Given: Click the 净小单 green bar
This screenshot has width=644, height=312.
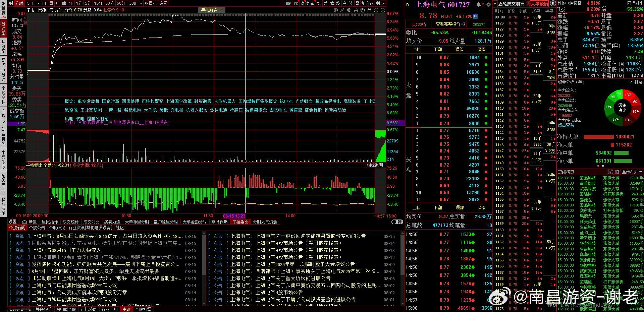Looking at the screenshot, I should 623,161.
